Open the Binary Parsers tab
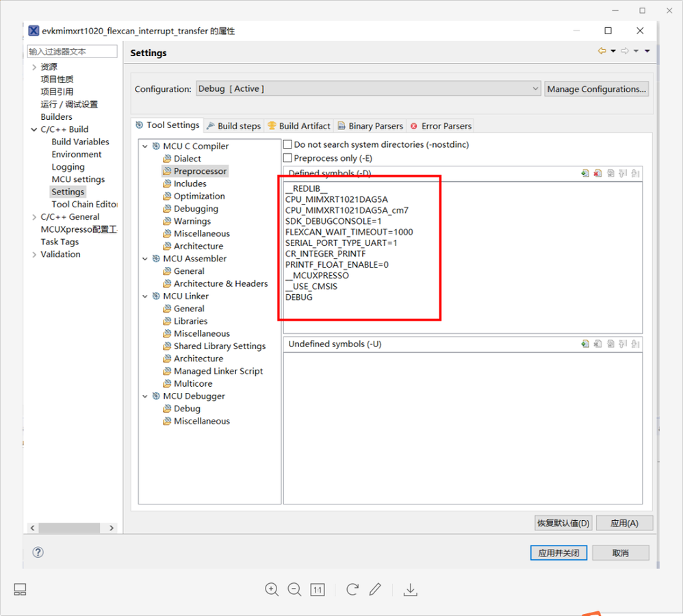The image size is (683, 616). pos(370,126)
